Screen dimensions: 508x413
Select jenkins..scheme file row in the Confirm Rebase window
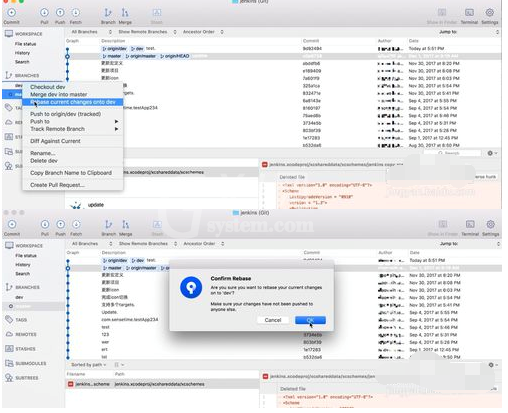tap(162, 384)
